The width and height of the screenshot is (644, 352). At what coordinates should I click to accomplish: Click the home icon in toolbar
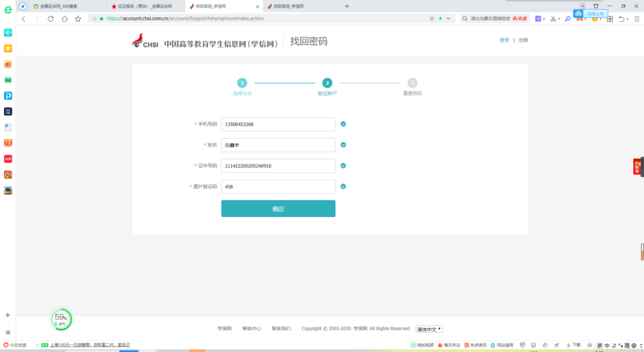(x=64, y=18)
